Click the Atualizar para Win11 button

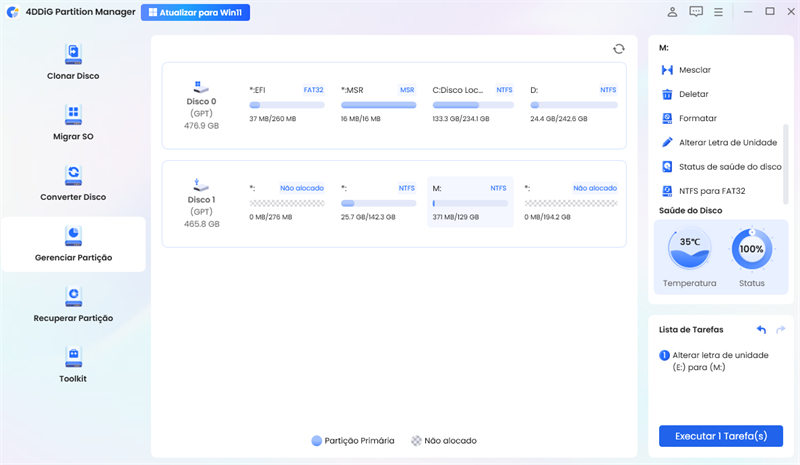pyautogui.click(x=196, y=12)
